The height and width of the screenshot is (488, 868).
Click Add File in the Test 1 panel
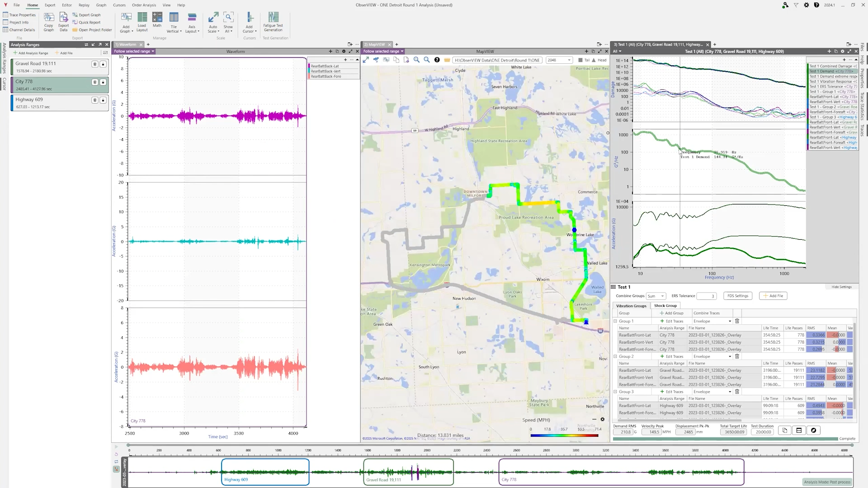[x=773, y=296]
